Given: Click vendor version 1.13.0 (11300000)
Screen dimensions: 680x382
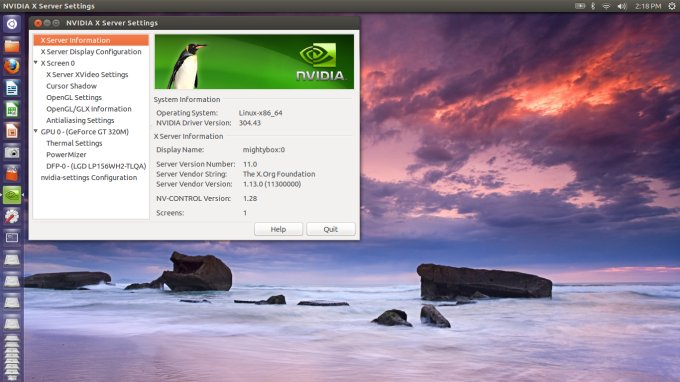Looking at the screenshot, I should click(x=272, y=184).
